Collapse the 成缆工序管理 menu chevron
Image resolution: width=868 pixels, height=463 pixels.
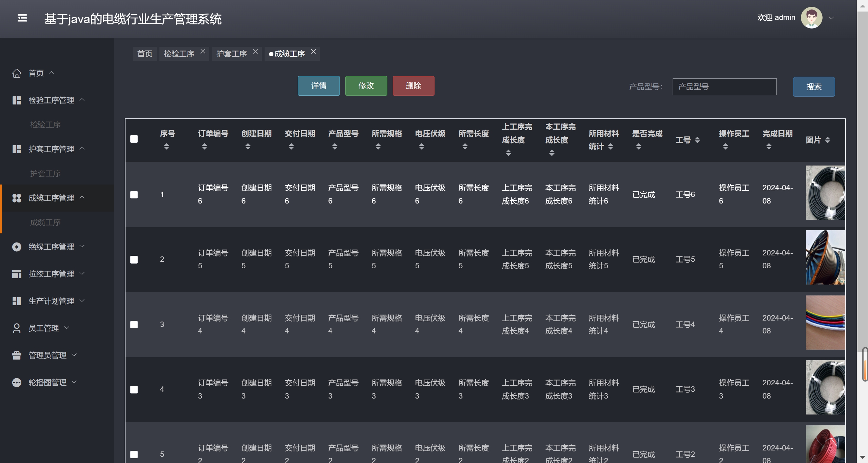[x=82, y=197]
